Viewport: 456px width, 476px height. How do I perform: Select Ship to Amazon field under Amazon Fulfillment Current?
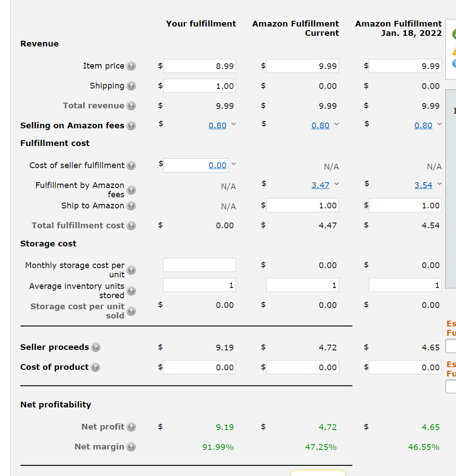pyautogui.click(x=302, y=205)
